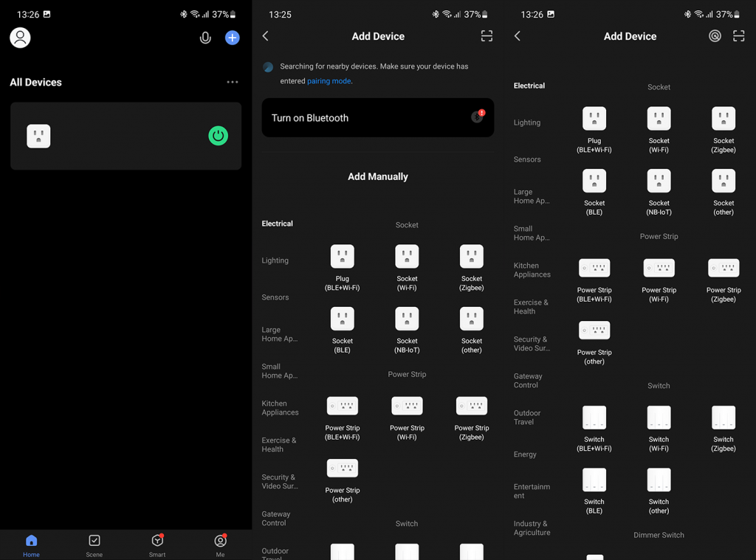Choose Switch (other) device
The width and height of the screenshot is (756, 560).
659,491
